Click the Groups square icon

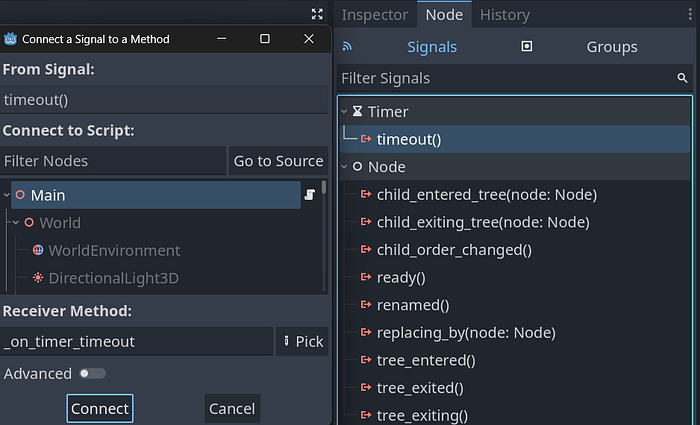tap(527, 46)
